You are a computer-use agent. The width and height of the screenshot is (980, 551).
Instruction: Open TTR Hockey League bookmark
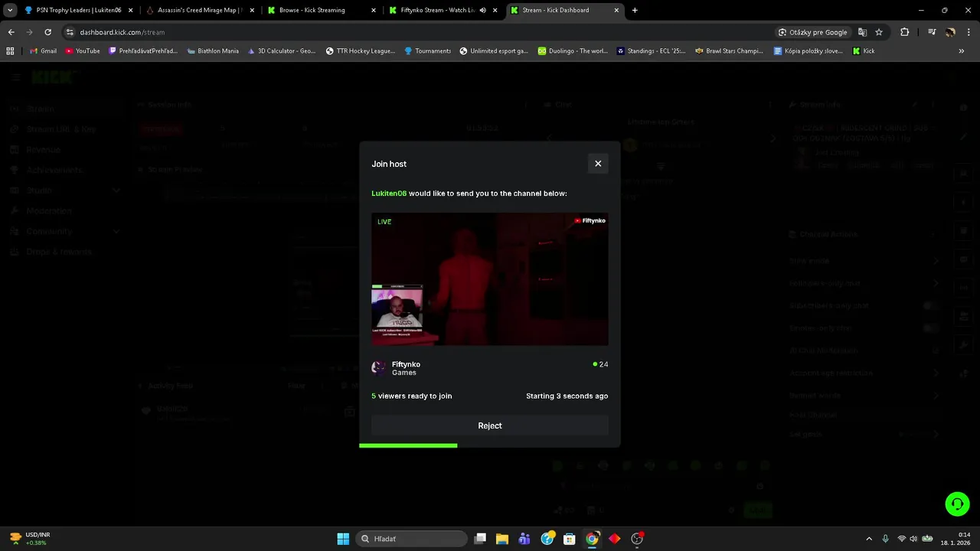click(361, 51)
